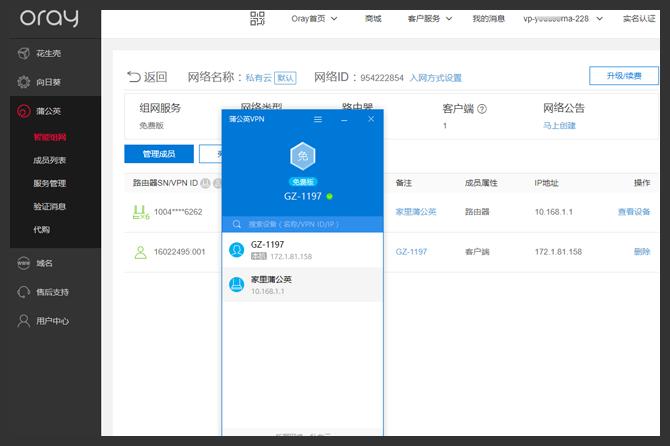
Task: Click the 域名 sidebar icon
Action: (x=24, y=263)
